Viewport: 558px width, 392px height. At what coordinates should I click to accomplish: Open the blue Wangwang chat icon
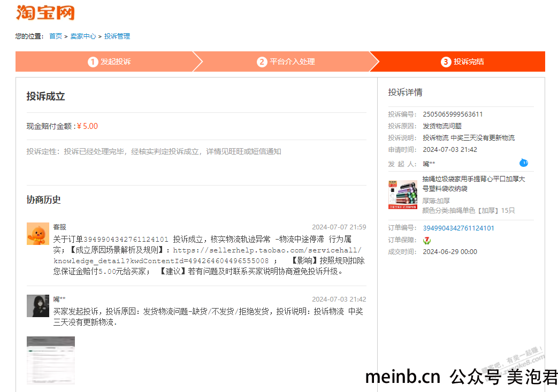(x=523, y=163)
